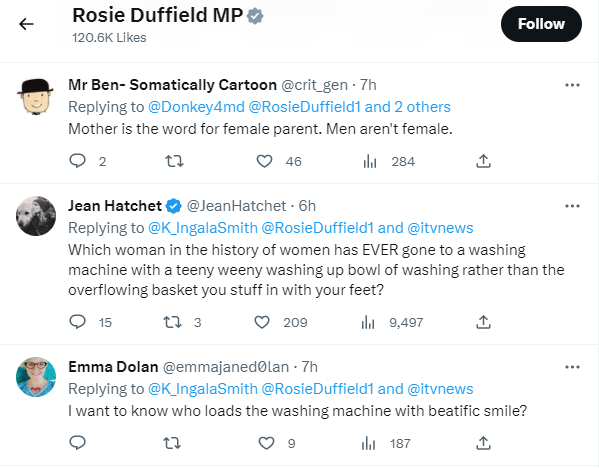Like Emma Dolan's tweet

pyautogui.click(x=266, y=444)
